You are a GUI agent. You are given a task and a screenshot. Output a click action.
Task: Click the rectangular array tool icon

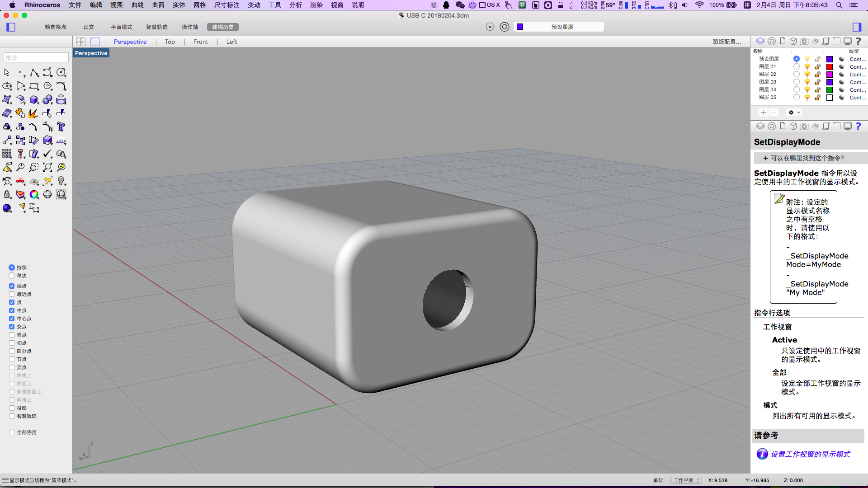click(7, 154)
